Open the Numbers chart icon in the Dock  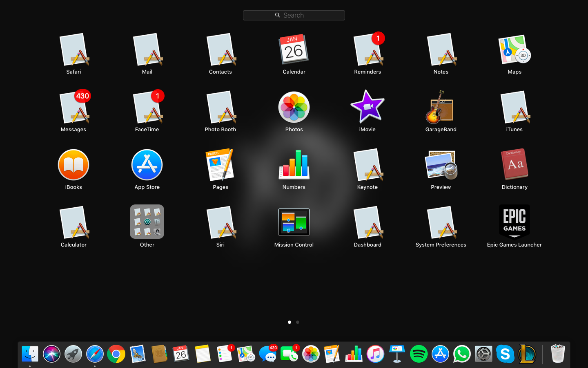click(x=354, y=354)
